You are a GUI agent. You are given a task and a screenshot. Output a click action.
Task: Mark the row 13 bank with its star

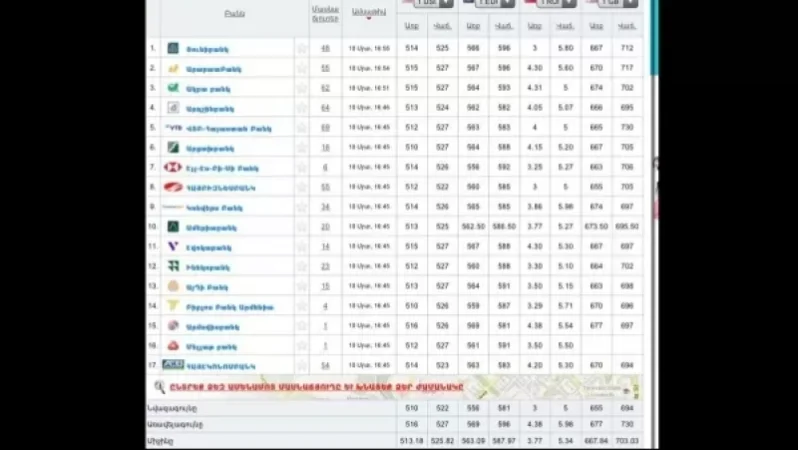tap(301, 286)
